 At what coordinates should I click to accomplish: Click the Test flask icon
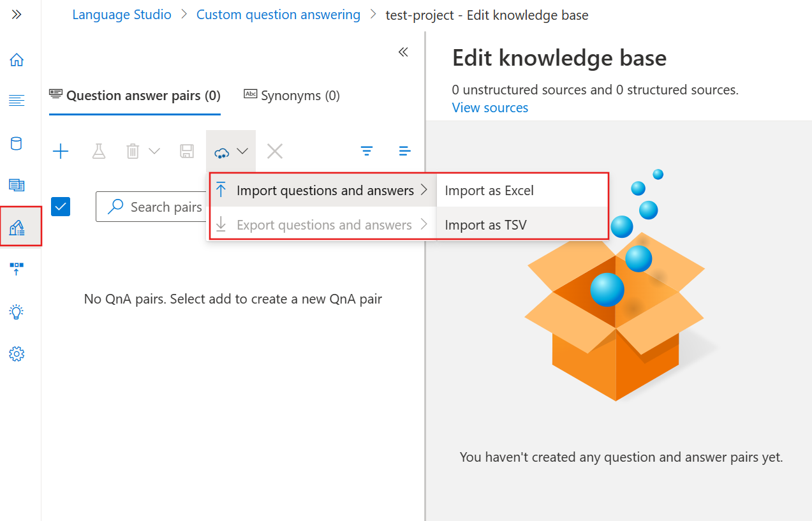pyautogui.click(x=98, y=151)
